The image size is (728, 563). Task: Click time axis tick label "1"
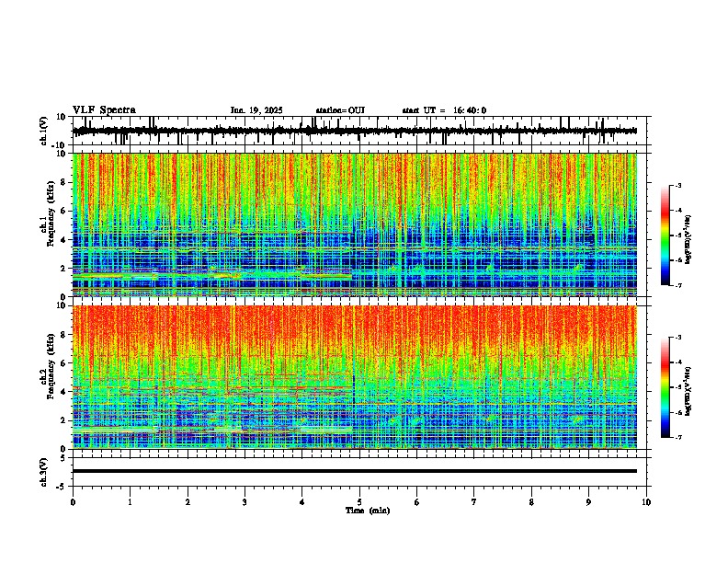click(130, 502)
